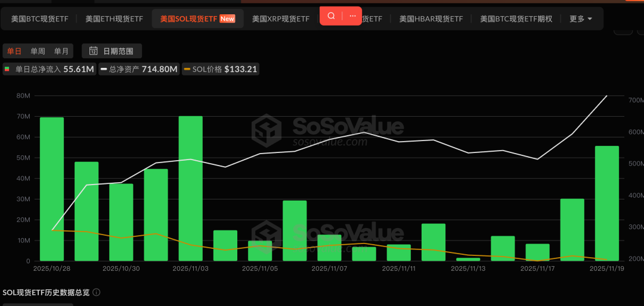Expand the 更多 dropdown menu
The width and height of the screenshot is (644, 306).
coord(581,19)
